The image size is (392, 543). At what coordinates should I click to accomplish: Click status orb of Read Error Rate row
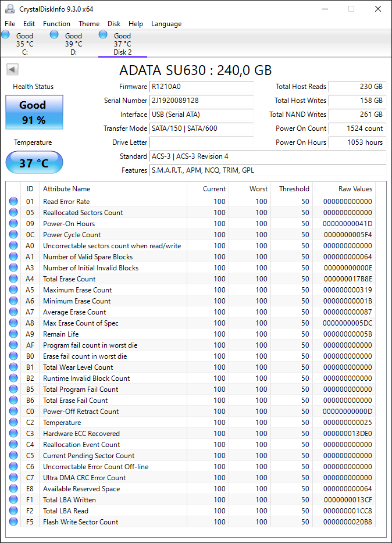coord(13,201)
